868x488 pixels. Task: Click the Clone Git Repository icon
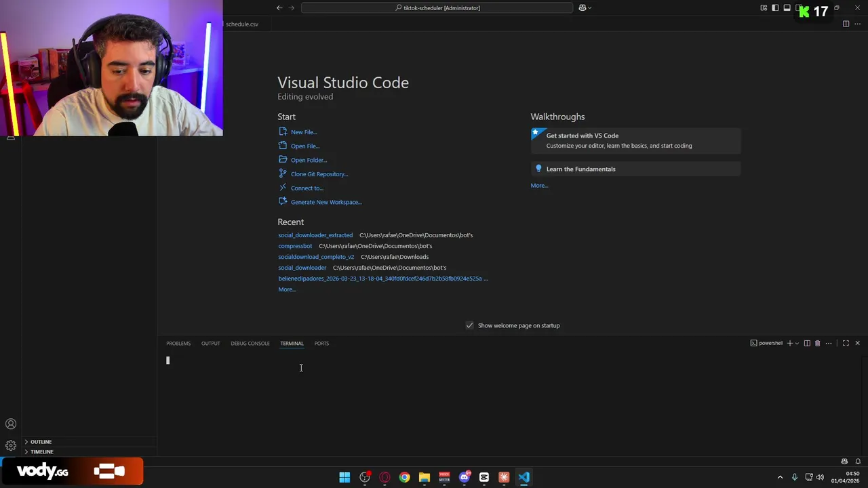tap(283, 174)
